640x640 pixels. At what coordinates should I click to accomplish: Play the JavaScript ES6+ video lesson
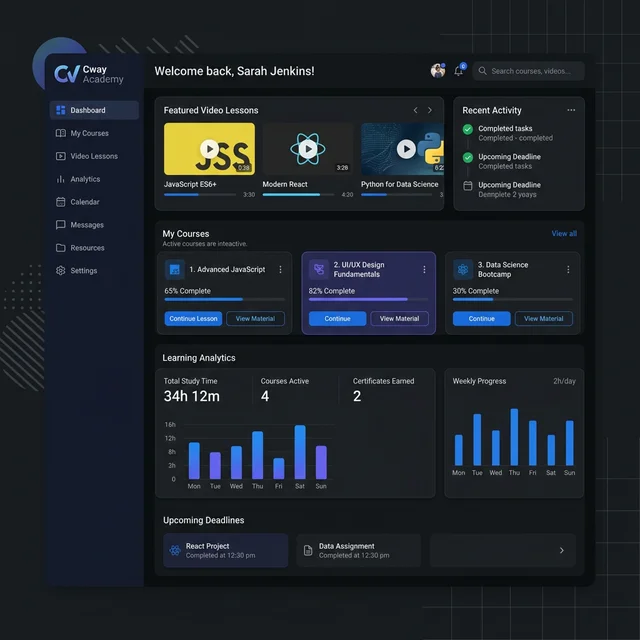click(209, 149)
